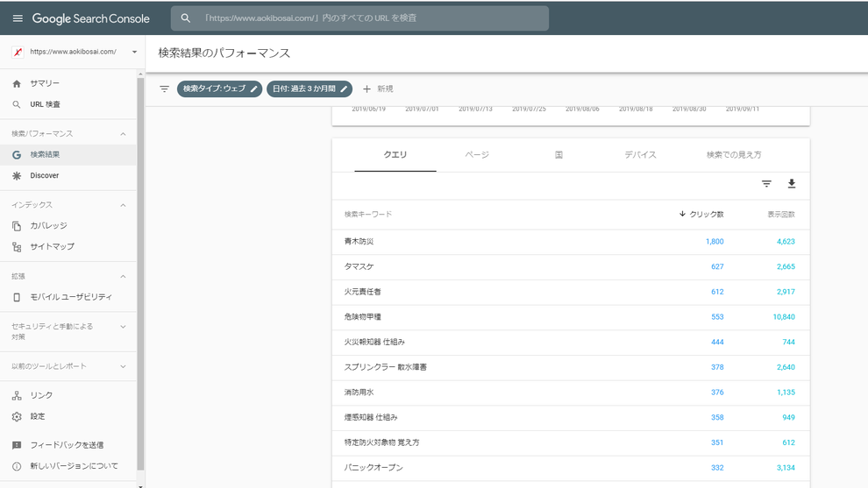The image size is (868, 488).
Task: Open URL 検査 in sidebar
Action: click(45, 104)
